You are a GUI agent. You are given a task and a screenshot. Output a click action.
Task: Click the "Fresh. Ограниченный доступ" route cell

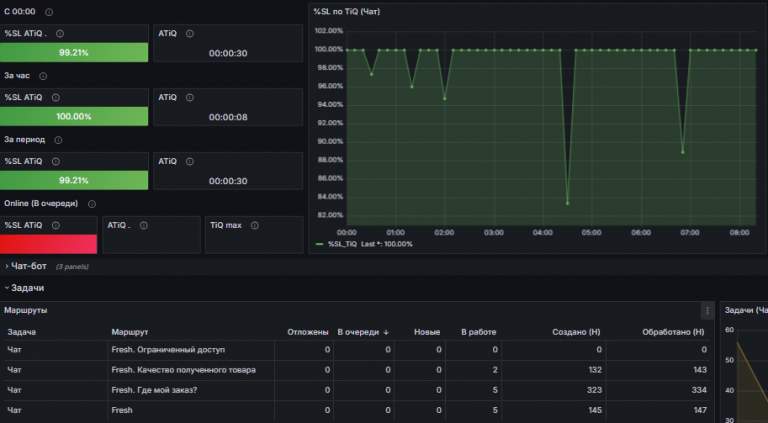point(168,350)
